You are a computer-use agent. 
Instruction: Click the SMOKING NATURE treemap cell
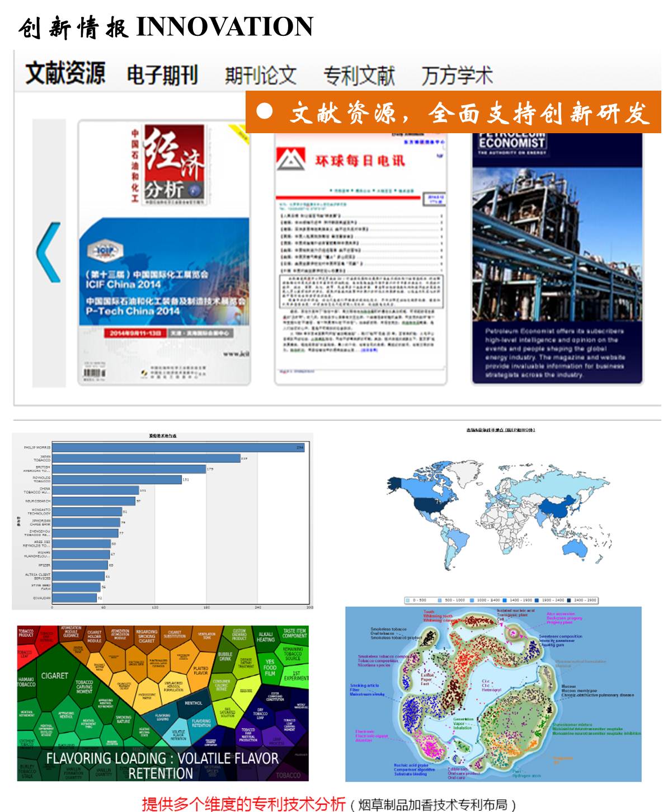[x=124, y=720]
